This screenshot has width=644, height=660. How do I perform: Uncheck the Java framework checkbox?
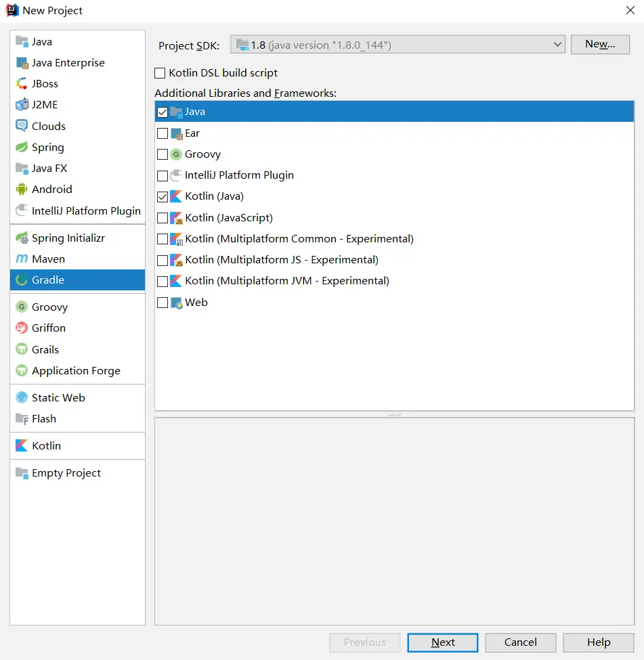[163, 112]
